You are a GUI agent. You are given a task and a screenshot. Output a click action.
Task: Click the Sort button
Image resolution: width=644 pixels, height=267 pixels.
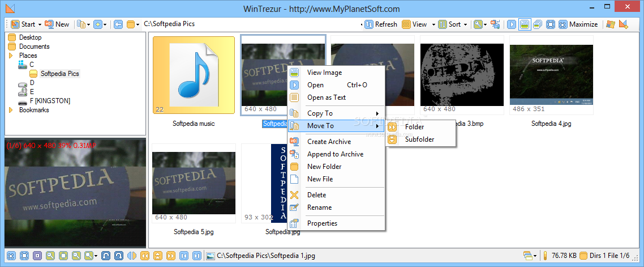(x=450, y=24)
